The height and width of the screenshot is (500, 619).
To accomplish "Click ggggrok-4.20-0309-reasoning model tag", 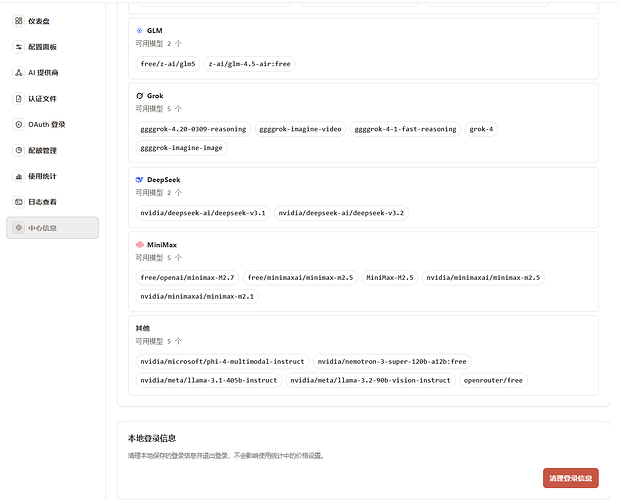I will point(193,129).
